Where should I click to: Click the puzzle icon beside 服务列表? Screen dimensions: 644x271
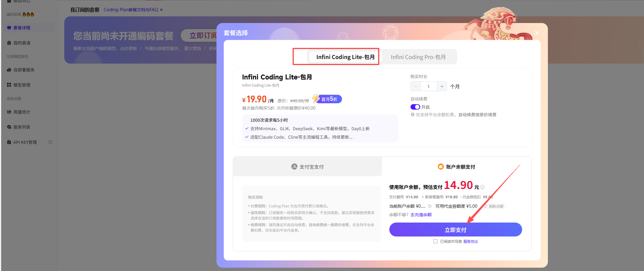point(9,127)
